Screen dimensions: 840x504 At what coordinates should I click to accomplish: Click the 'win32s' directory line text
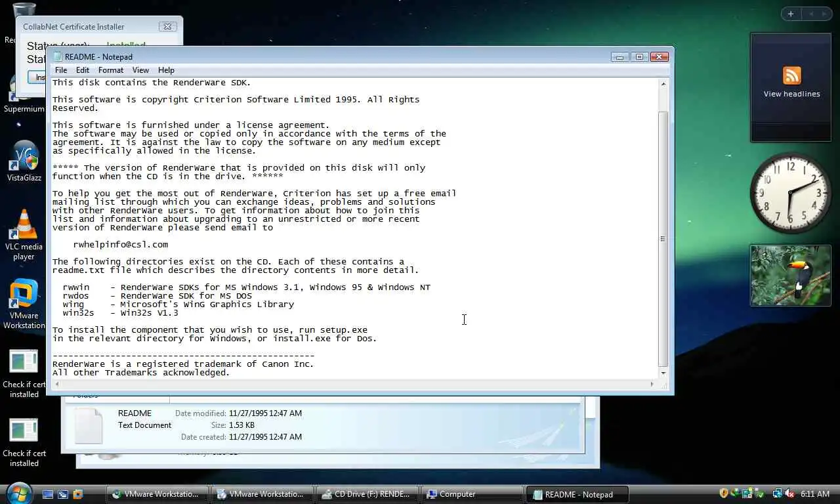tap(121, 312)
